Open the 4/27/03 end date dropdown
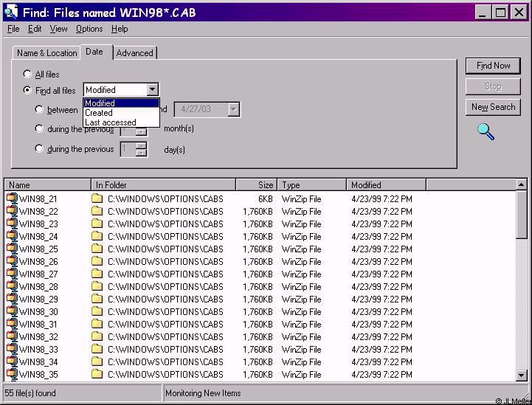532x405 pixels. click(x=233, y=109)
